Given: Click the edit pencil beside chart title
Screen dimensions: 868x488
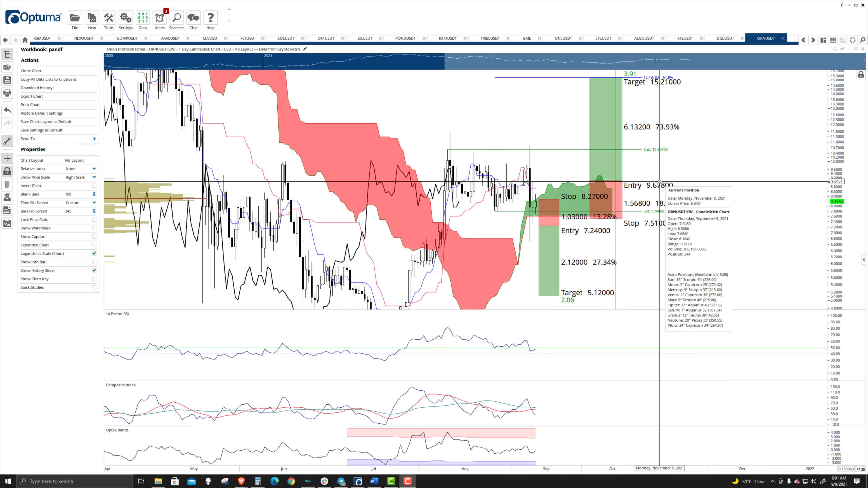Looking at the screenshot, I should (x=305, y=49).
